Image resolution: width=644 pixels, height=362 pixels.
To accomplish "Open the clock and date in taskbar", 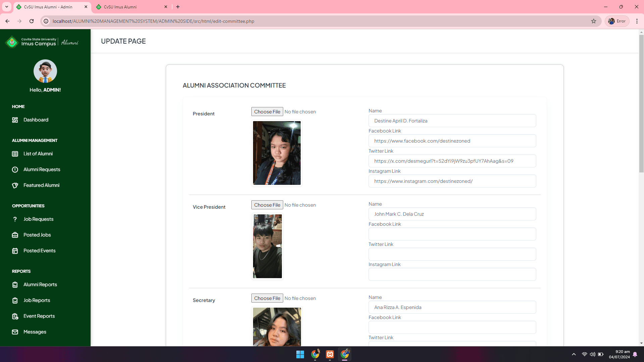I will (x=619, y=354).
